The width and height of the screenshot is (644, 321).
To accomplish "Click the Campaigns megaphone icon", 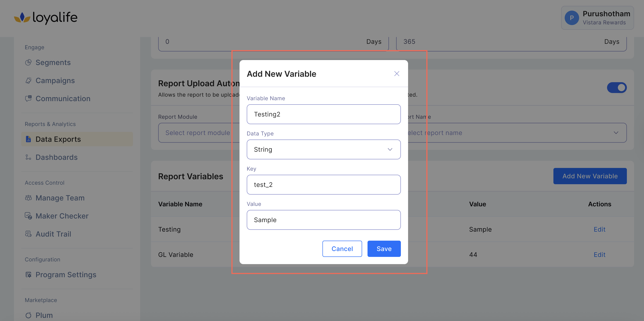I will (28, 80).
